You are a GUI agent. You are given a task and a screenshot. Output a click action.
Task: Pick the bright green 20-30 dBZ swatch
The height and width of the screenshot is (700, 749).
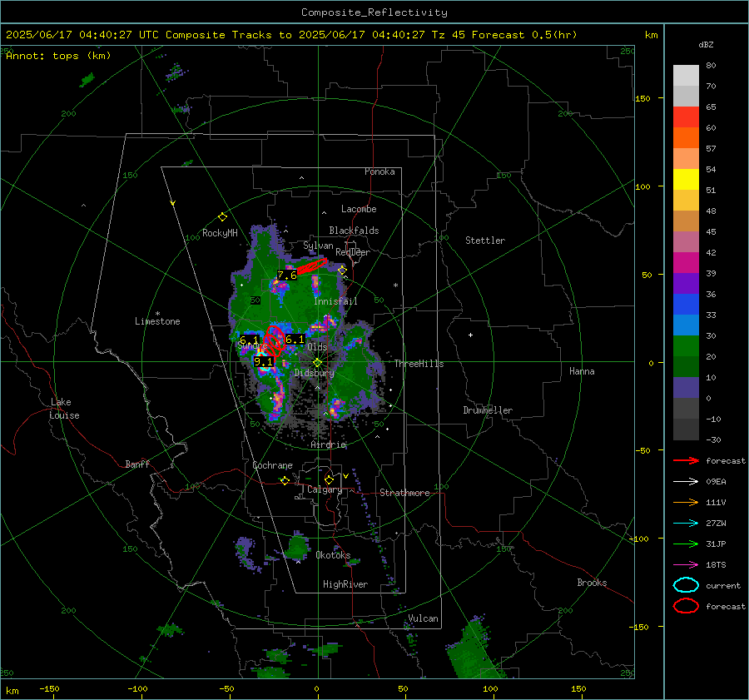point(686,346)
